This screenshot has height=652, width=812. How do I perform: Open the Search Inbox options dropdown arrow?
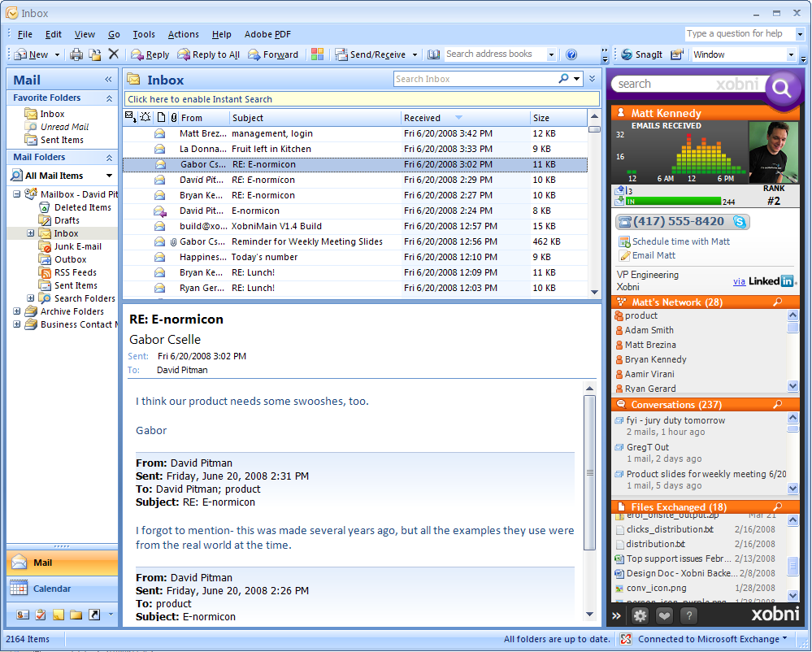click(x=577, y=79)
